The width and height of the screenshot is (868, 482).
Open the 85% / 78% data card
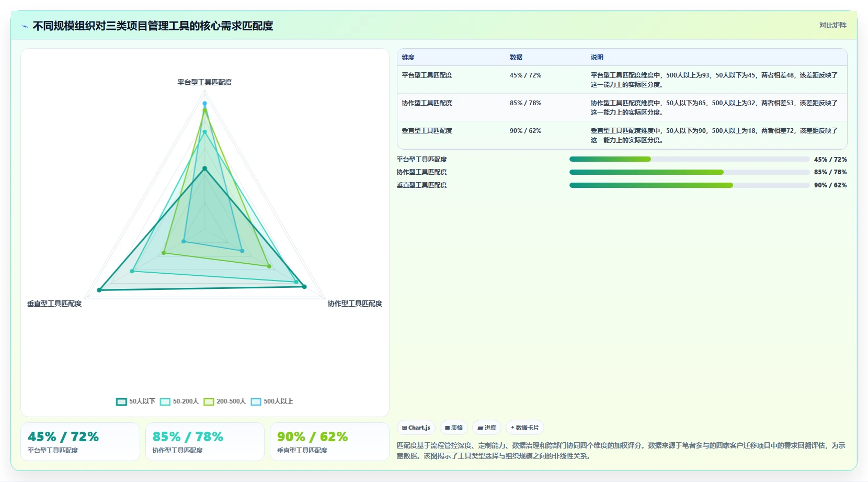pos(205,442)
